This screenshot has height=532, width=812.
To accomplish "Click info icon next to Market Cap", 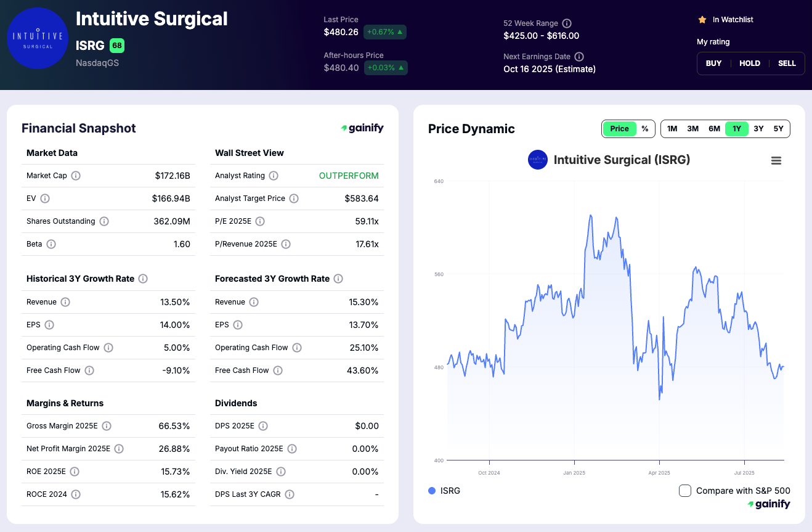I will tap(76, 176).
